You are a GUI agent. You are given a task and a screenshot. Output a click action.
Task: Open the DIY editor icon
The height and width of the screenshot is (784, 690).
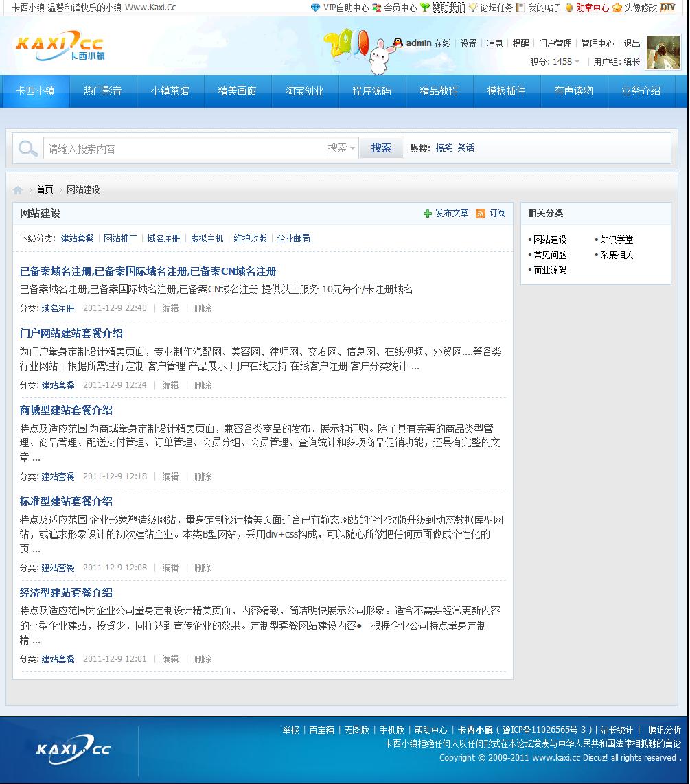click(x=667, y=8)
